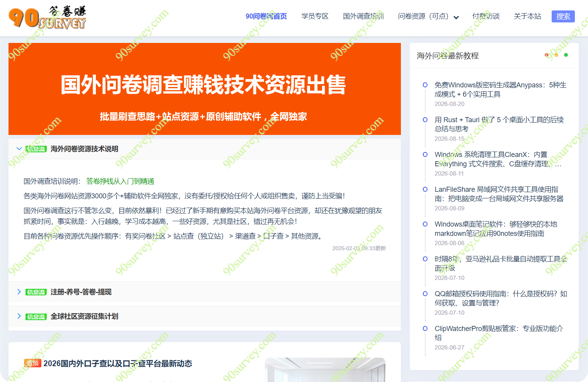588x382 pixels.
Task: Open 国外调查培训 navigation link
Action: tap(363, 16)
